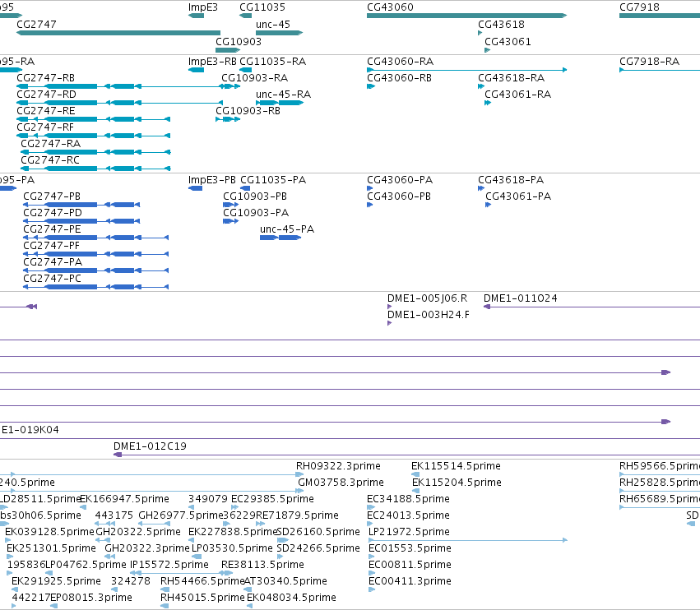This screenshot has width=700, height=610.
Task: Click protein CG43060-PA label
Action: pos(400,180)
